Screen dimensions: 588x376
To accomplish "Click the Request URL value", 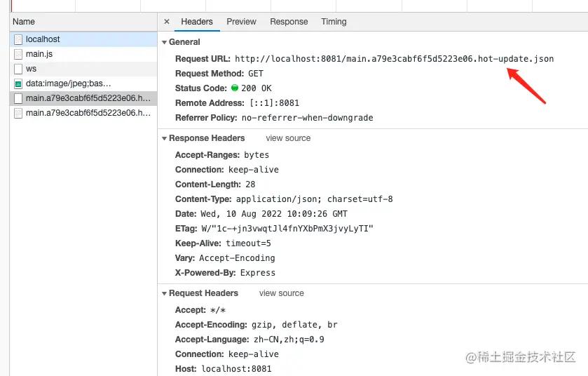I will (394, 59).
